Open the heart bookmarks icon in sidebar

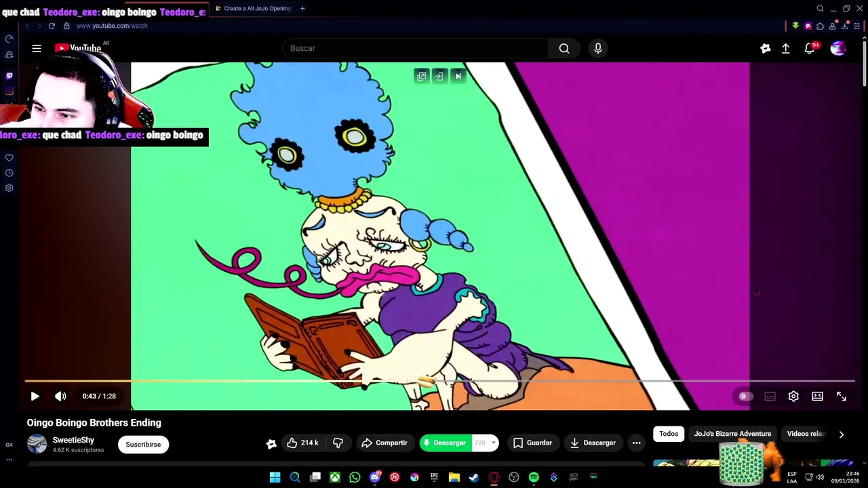[x=9, y=158]
